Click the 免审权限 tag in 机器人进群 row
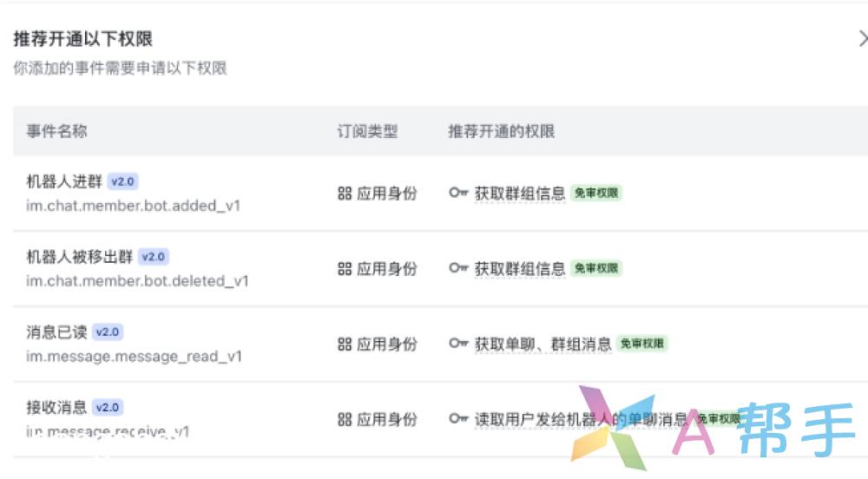The width and height of the screenshot is (868, 479). tap(596, 194)
